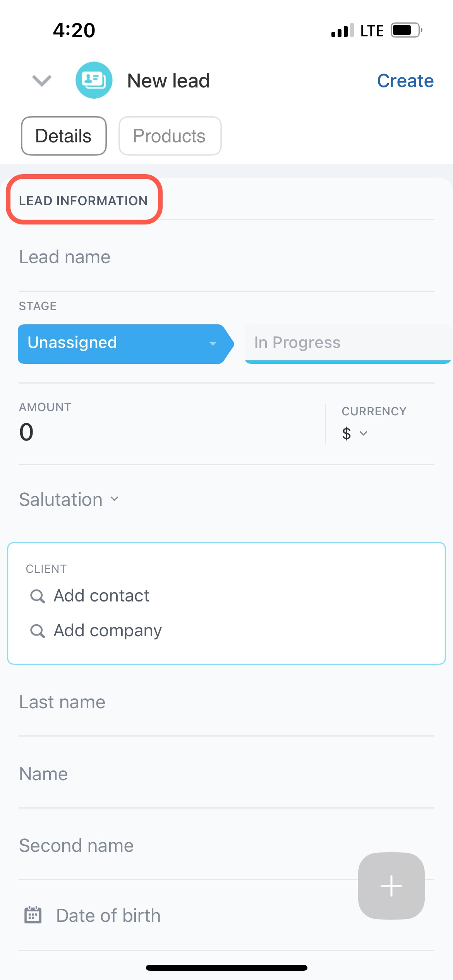Expand the Salutation dropdown
Viewport: 453px width, 980px height.
69,499
